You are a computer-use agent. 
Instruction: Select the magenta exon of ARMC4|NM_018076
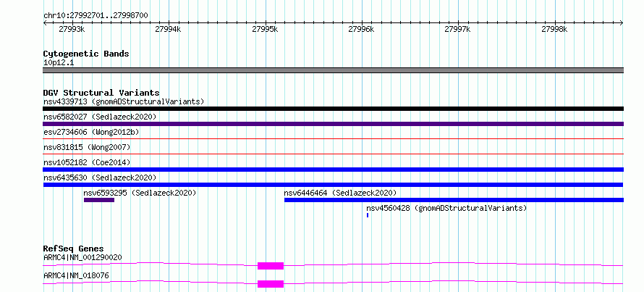click(x=271, y=284)
